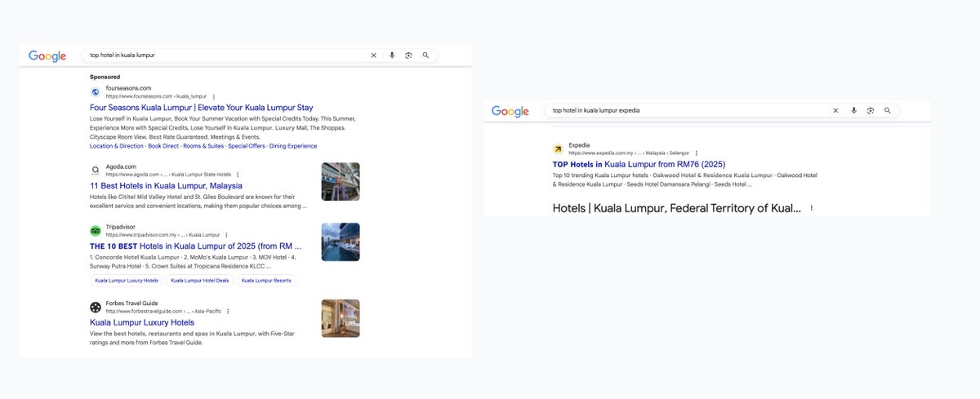This screenshot has width=980, height=399.
Task: Click 'Hotels | Kuala Lumpur, Federal Territory of Kual...' heading
Action: [x=677, y=208]
